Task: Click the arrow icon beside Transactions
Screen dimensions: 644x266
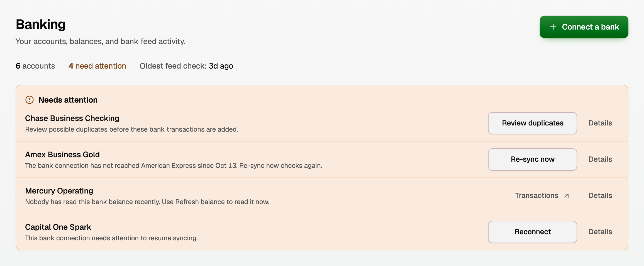Action: pyautogui.click(x=567, y=196)
